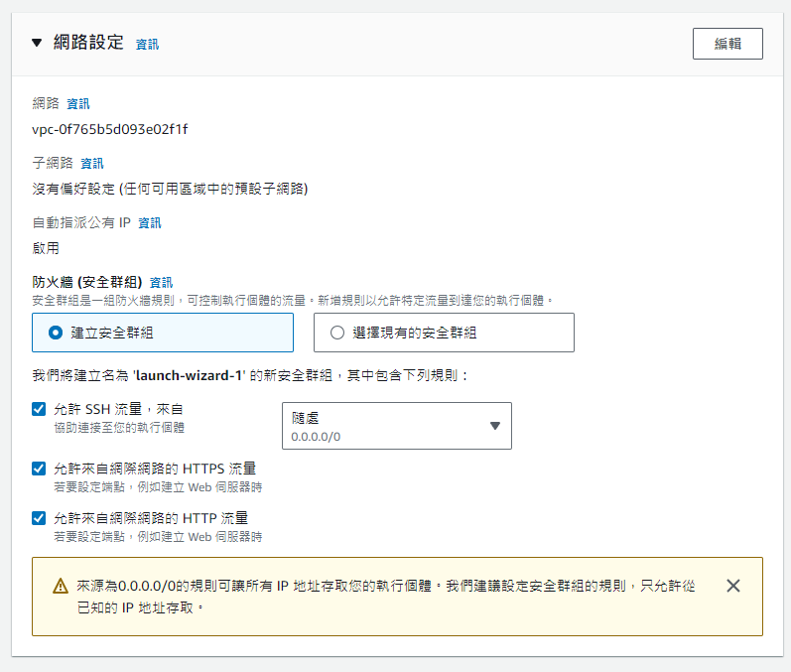This screenshot has width=791, height=672.
Task: Click the 來源為0.0.0.0/0 warning message text
Action: [386, 597]
